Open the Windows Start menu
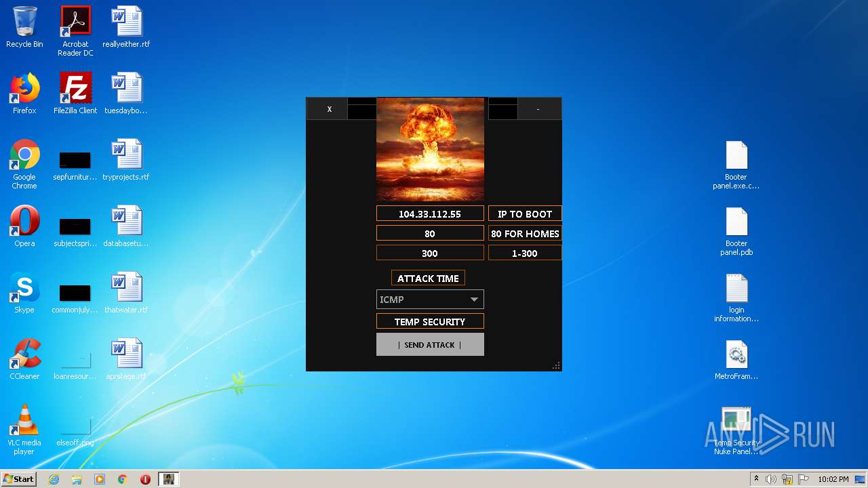868x488 pixels. pos(19,479)
